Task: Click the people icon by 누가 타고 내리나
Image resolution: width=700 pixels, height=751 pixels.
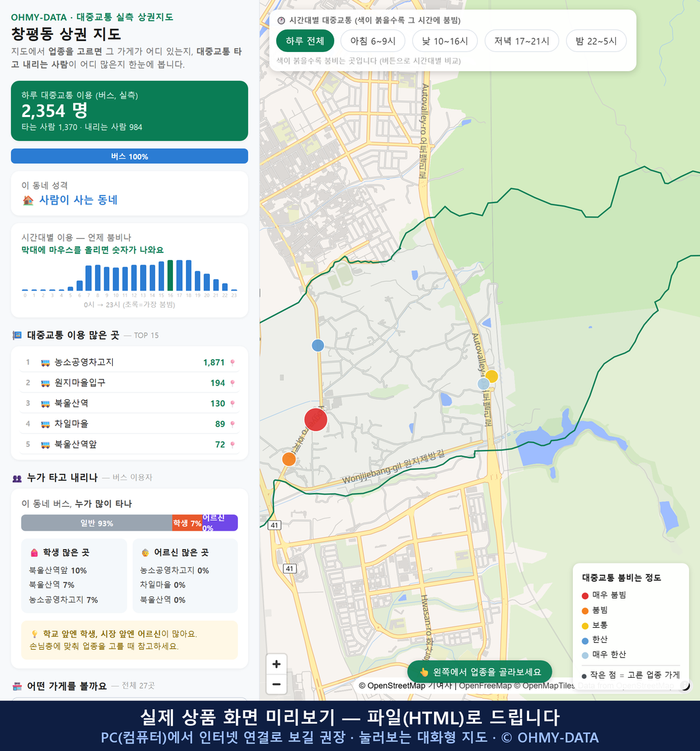Action: (17, 478)
